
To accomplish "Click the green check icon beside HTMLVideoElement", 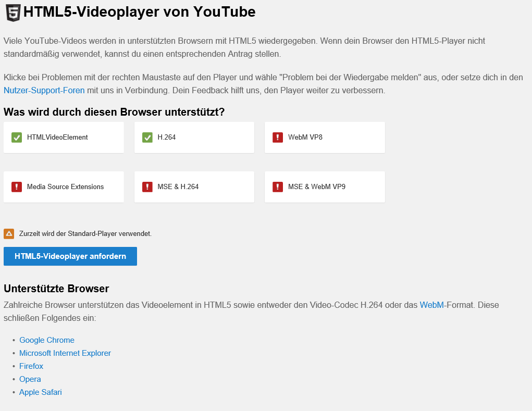I will point(17,138).
